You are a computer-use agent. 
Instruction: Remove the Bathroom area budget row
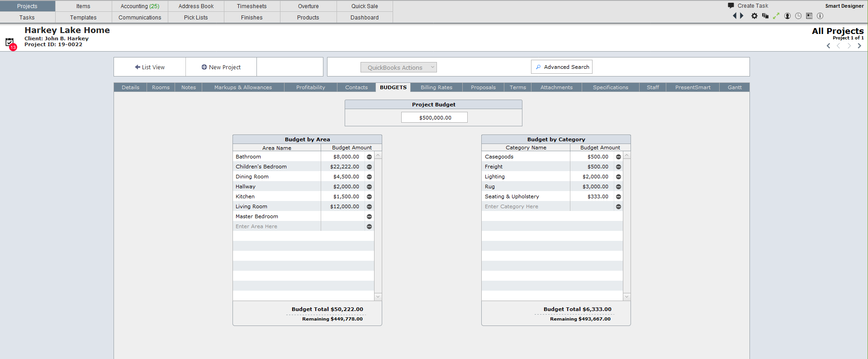click(x=369, y=157)
